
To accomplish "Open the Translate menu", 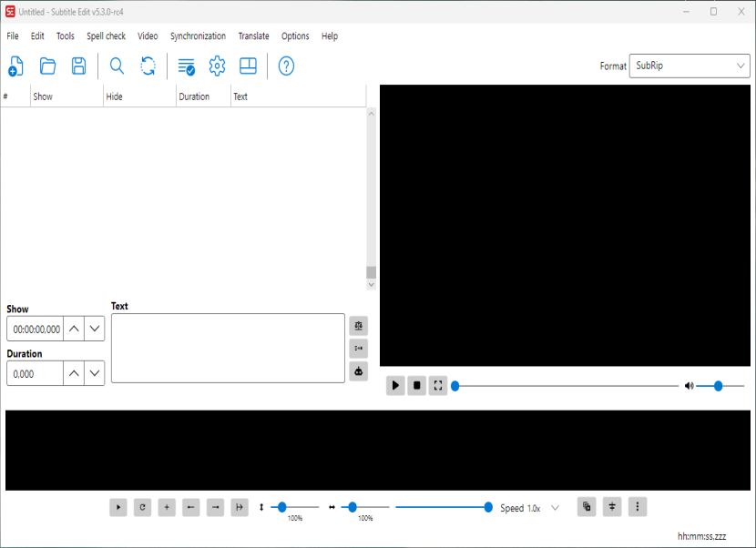I will coord(253,36).
